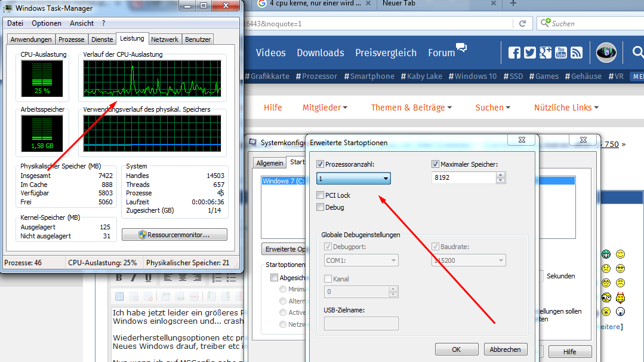Open the Optionen menu in Task-Manager
644x362 pixels.
47,23
